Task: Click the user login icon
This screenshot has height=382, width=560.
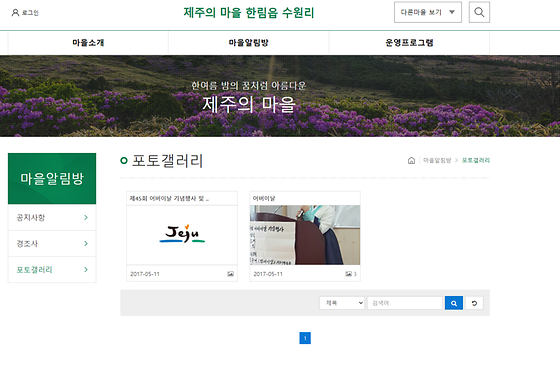Action: click(x=15, y=13)
